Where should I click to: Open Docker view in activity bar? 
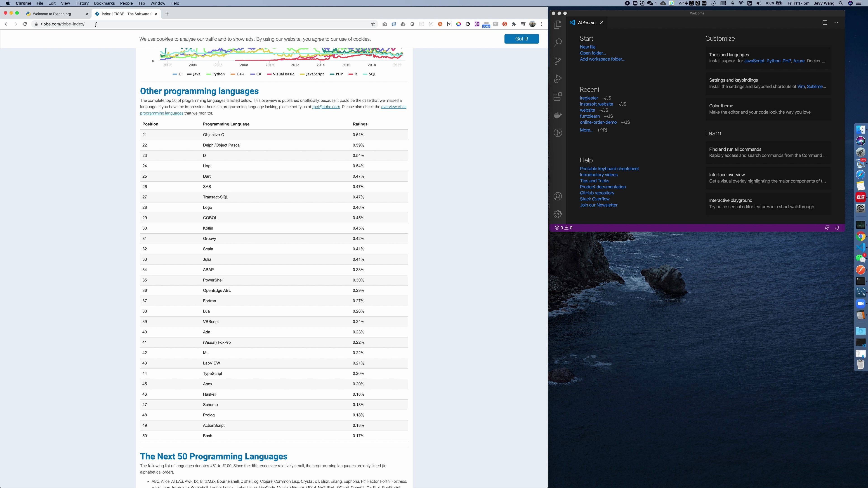pos(558,115)
